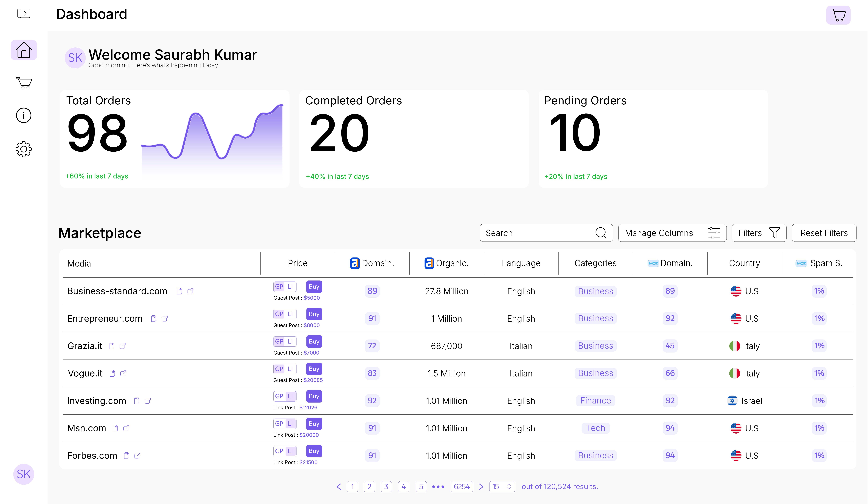
Task: Open Investing.com external link icon
Action: tap(148, 401)
